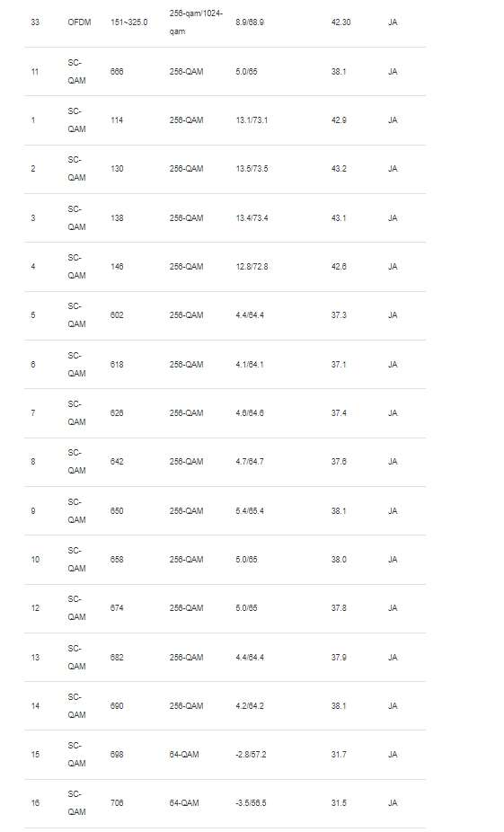The image size is (504, 832).
Task: Select SNR value 31.7 in channel 15 row
Action: tap(339, 755)
